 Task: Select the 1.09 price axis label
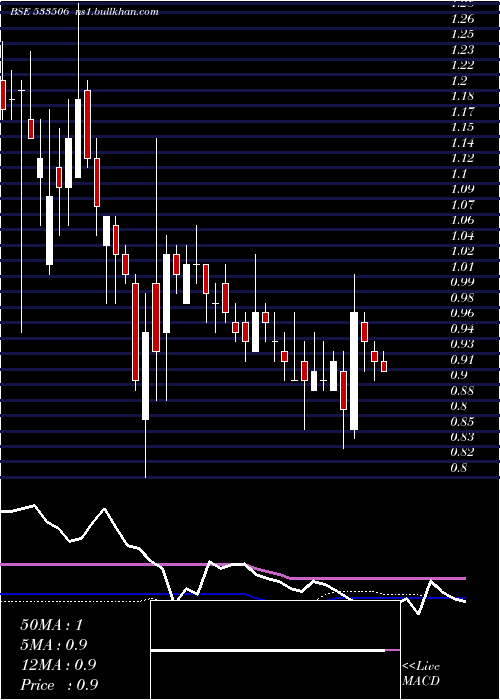pyautogui.click(x=462, y=189)
